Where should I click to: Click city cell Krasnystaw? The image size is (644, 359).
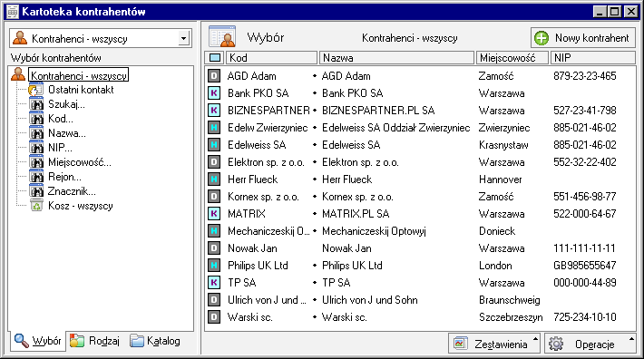click(x=503, y=145)
